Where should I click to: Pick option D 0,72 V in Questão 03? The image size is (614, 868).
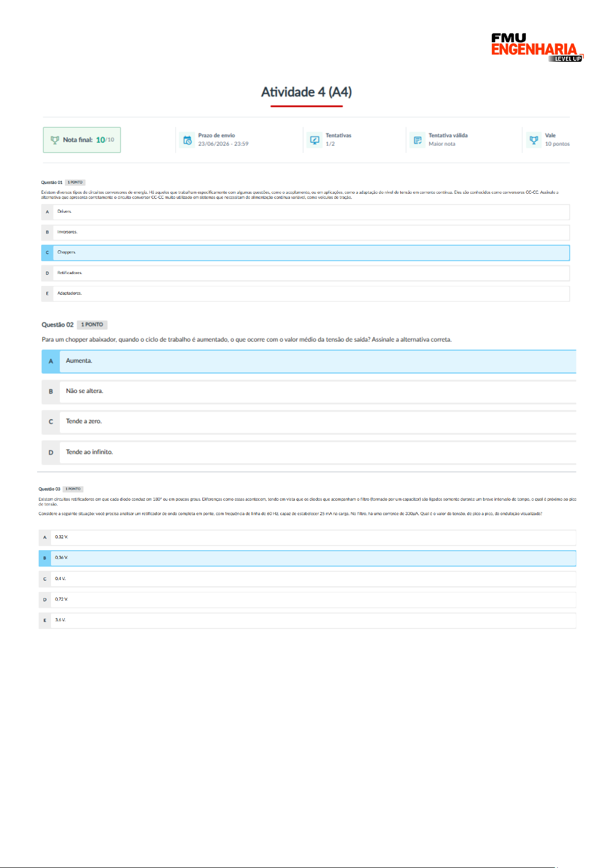click(x=308, y=600)
